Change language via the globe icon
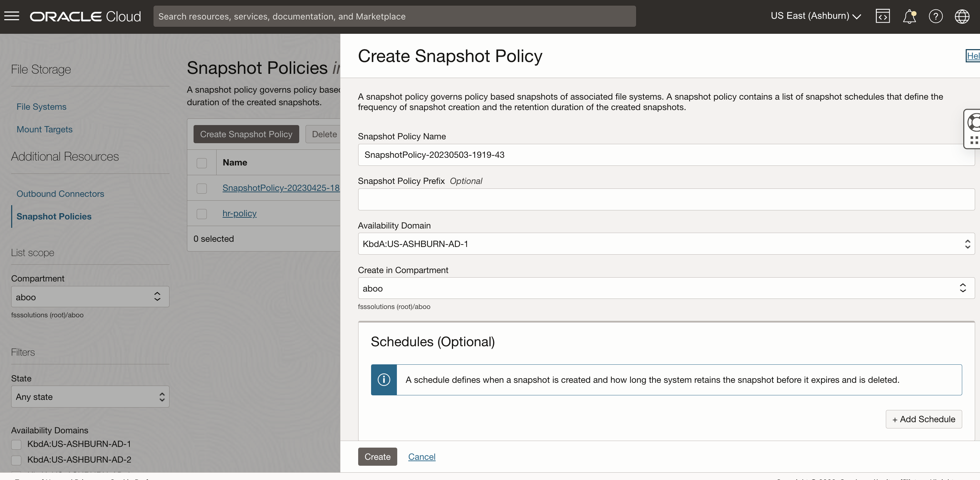980x480 pixels. click(962, 16)
